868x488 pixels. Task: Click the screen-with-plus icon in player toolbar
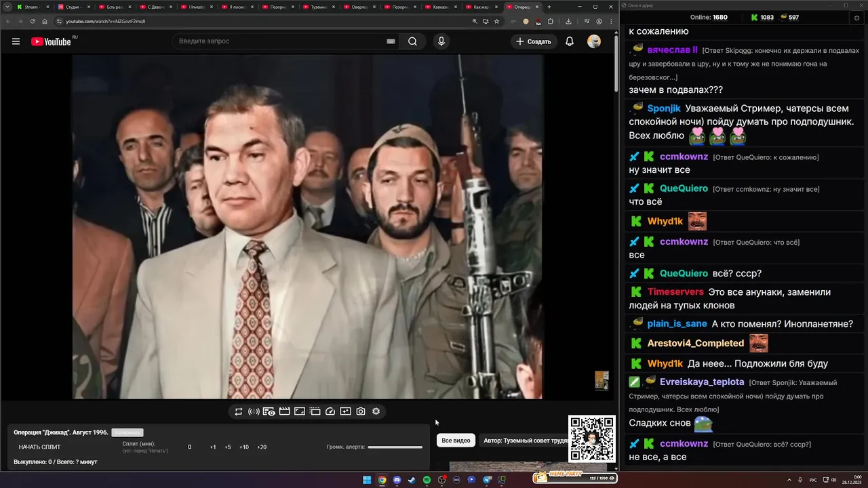345,411
